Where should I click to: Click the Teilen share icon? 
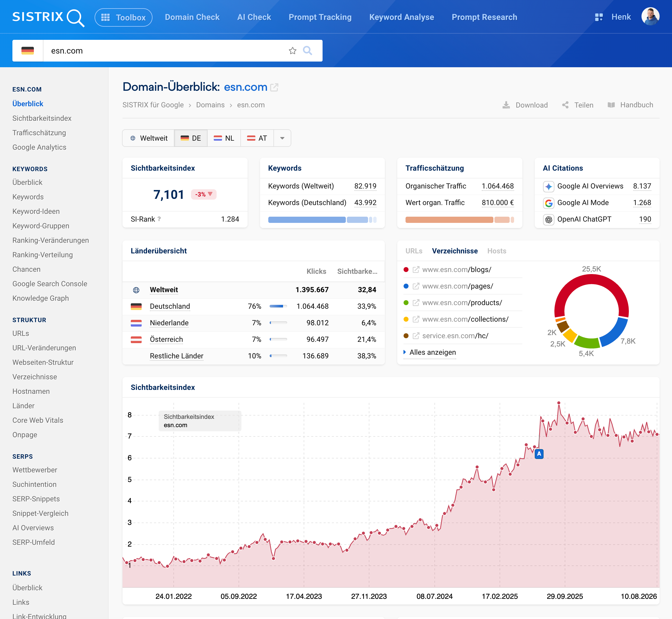pyautogui.click(x=565, y=105)
